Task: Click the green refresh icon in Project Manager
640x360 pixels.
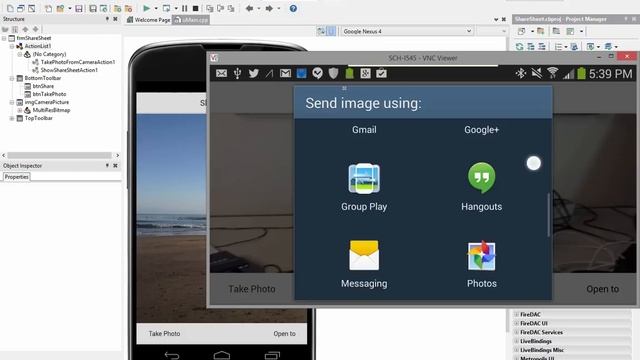Action: 519,47
